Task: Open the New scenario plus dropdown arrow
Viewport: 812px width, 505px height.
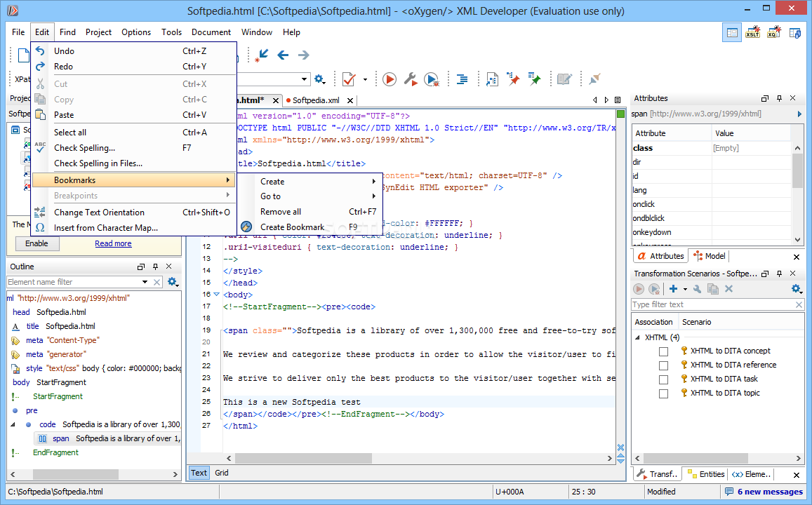Action: (x=685, y=289)
